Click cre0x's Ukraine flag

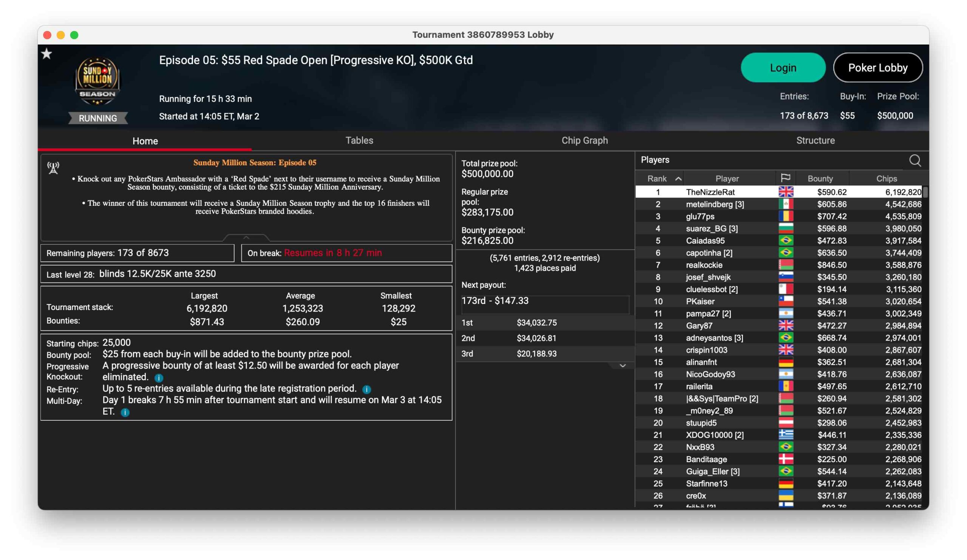click(785, 495)
